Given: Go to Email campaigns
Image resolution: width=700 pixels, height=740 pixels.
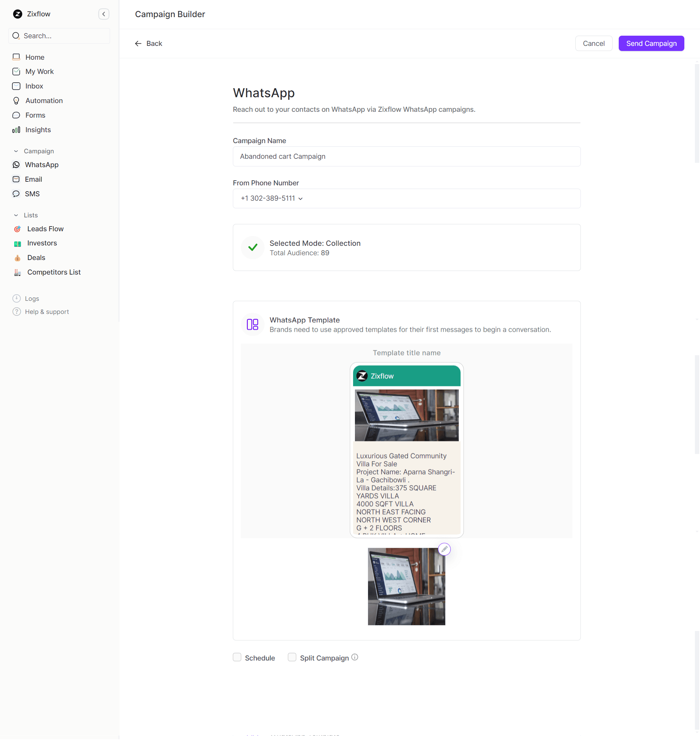Looking at the screenshot, I should tap(33, 180).
